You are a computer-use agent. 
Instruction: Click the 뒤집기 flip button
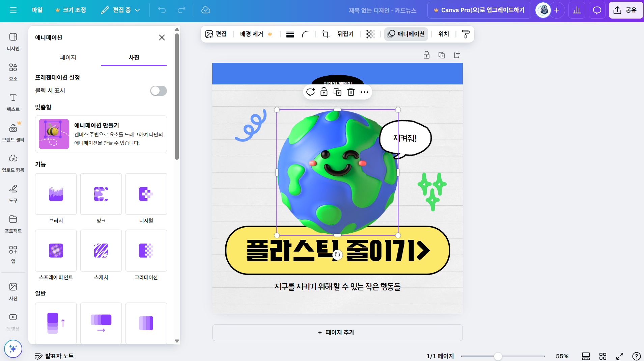(345, 34)
